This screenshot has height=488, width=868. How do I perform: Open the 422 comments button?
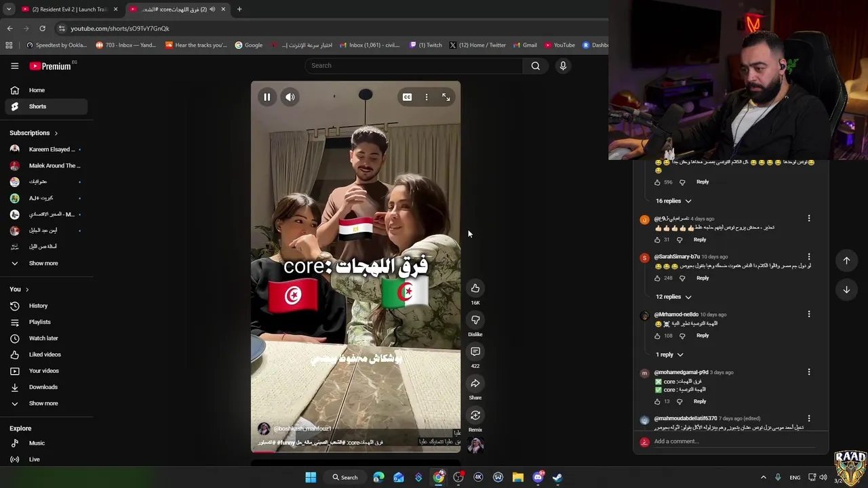(475, 352)
